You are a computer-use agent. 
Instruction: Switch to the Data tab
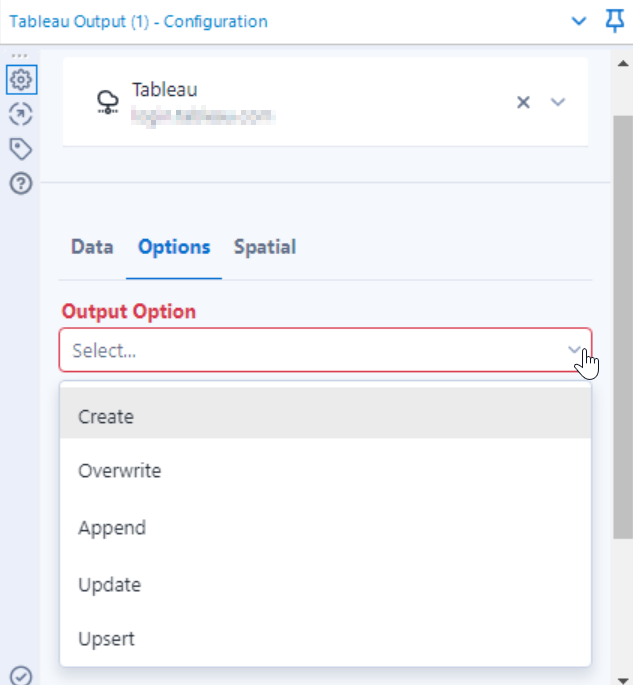point(92,247)
